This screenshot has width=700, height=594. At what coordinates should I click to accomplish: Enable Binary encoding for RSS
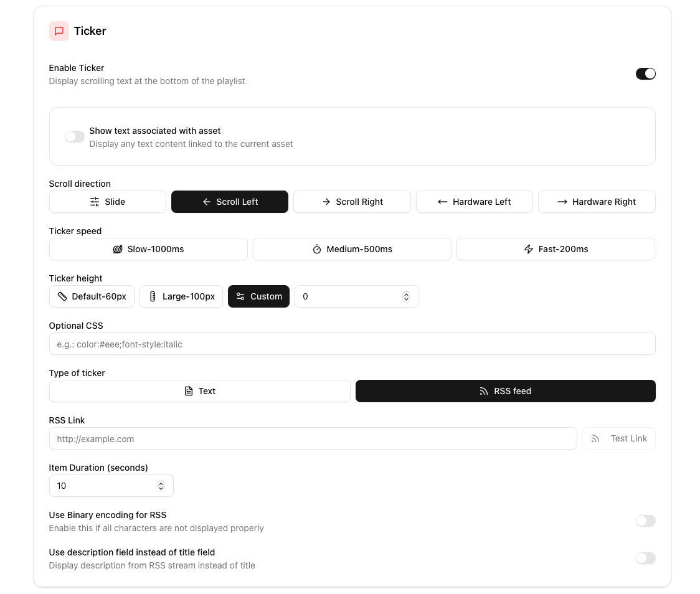tap(645, 521)
